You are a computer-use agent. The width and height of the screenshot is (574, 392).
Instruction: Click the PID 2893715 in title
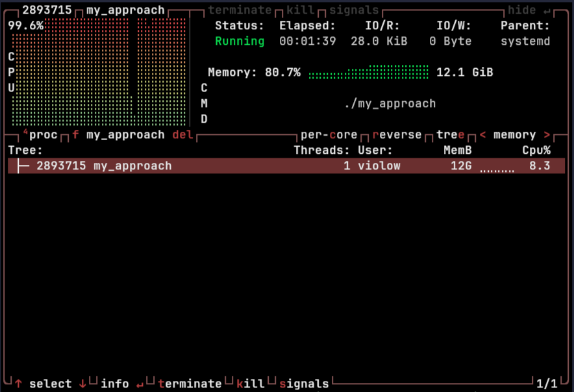[47, 10]
